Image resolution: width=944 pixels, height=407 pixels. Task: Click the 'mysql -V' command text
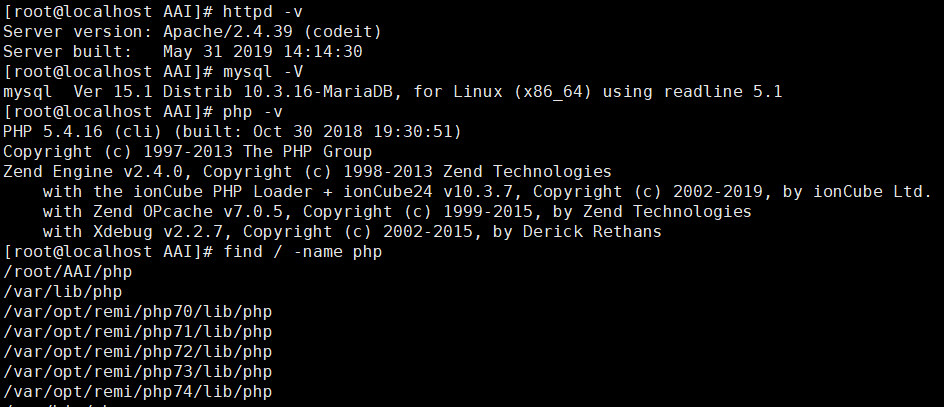(262, 72)
